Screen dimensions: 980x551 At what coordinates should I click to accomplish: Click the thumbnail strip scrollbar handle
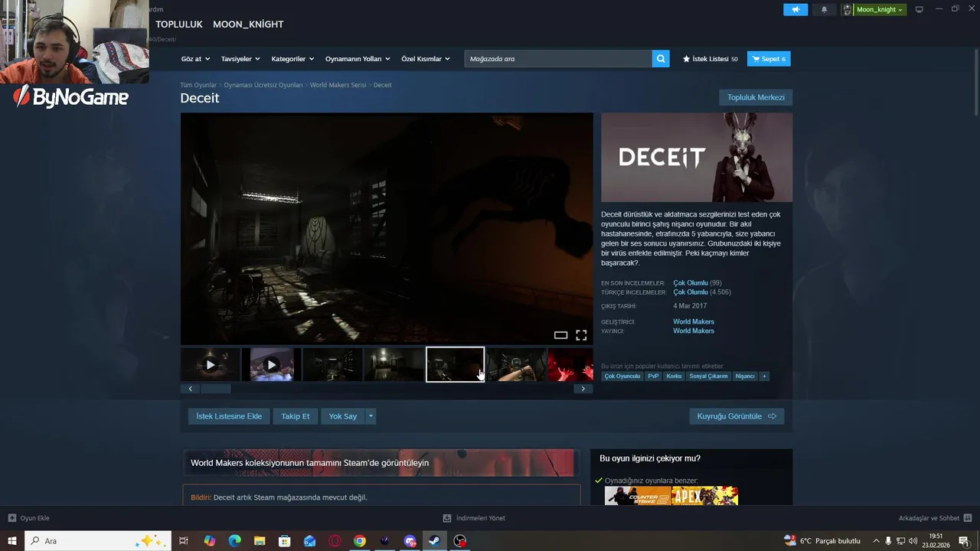point(216,389)
